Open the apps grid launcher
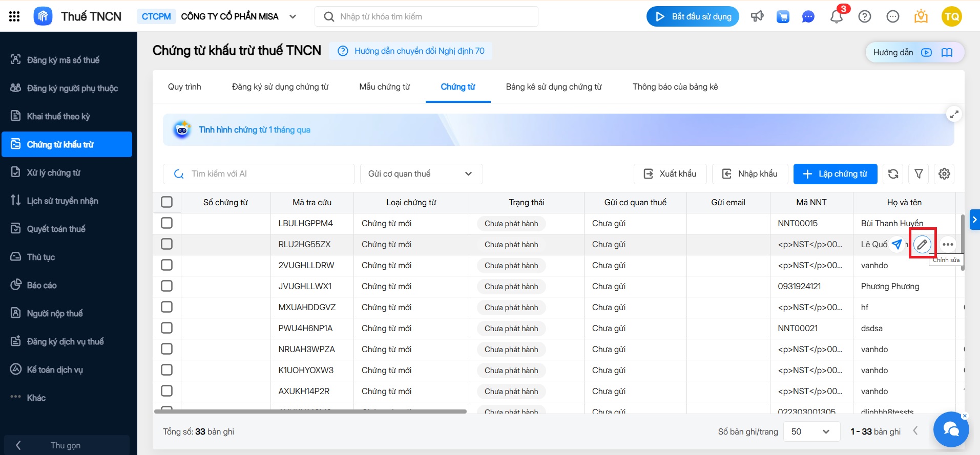This screenshot has height=455, width=980. pos(14,16)
